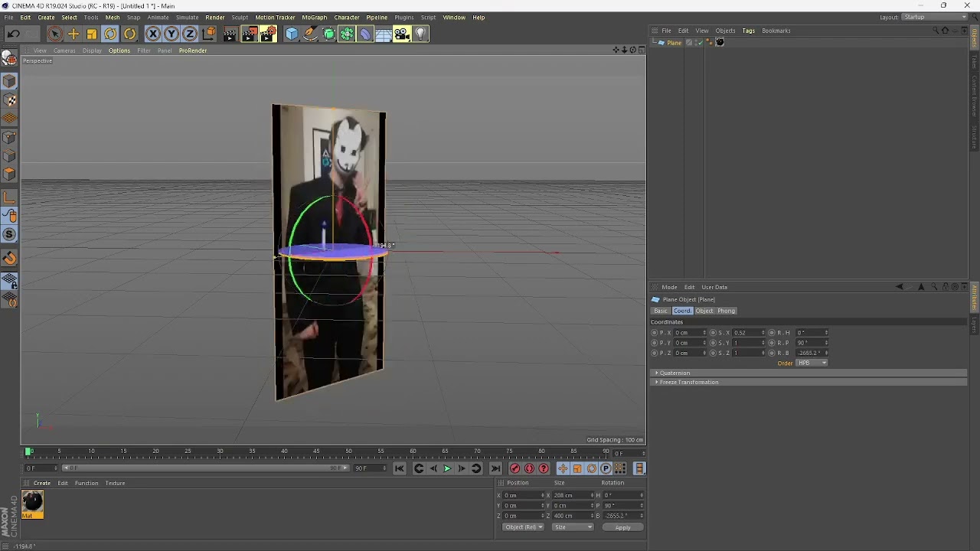Click the green array modeling icon
980x551 pixels.
click(347, 34)
